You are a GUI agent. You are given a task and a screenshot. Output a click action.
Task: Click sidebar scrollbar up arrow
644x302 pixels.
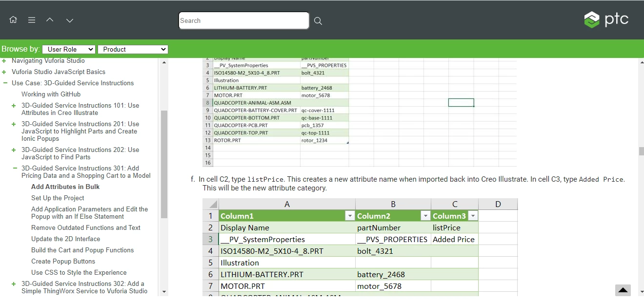(164, 62)
